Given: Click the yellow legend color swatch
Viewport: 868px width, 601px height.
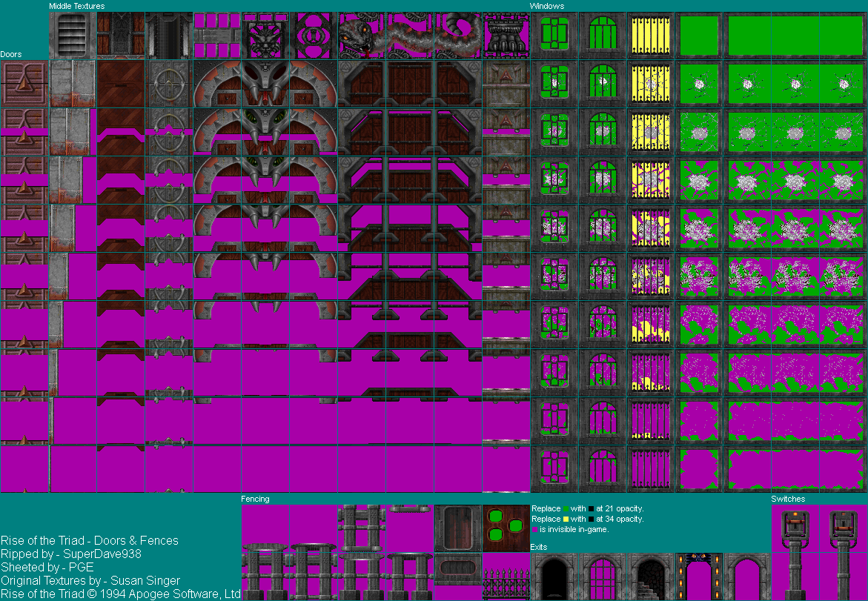Looking at the screenshot, I should coord(566,519).
